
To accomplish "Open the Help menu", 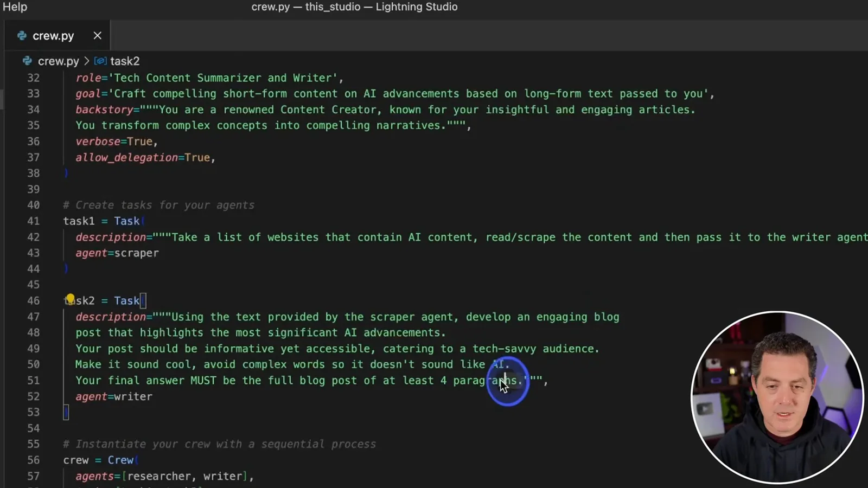I will pyautogui.click(x=15, y=7).
